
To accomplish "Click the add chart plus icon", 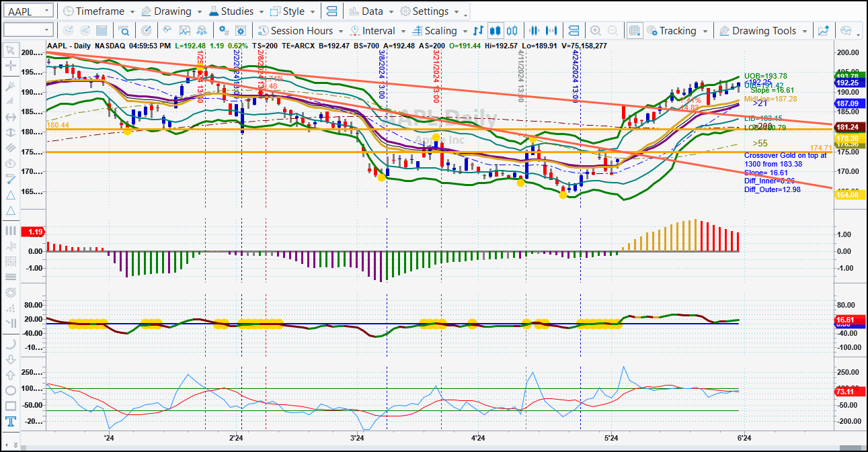I will point(824,30).
